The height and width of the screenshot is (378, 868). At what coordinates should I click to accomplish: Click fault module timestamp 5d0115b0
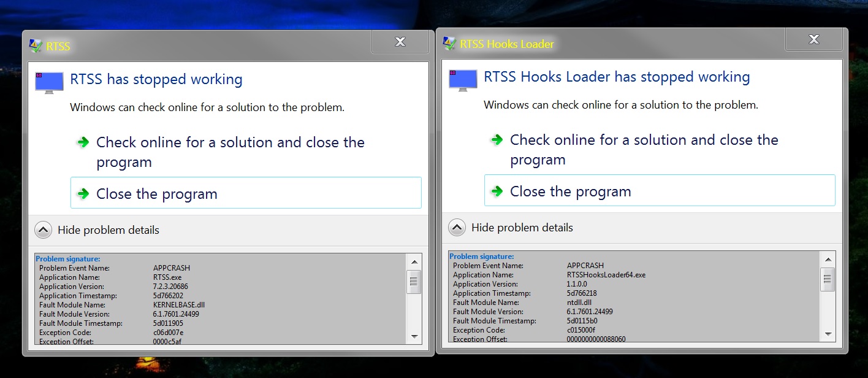pyautogui.click(x=582, y=321)
